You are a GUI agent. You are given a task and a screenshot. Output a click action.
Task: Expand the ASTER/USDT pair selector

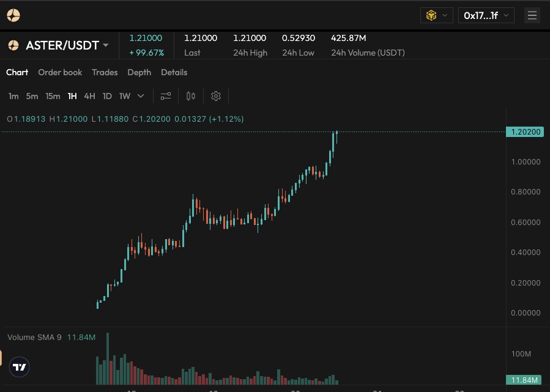(x=105, y=45)
